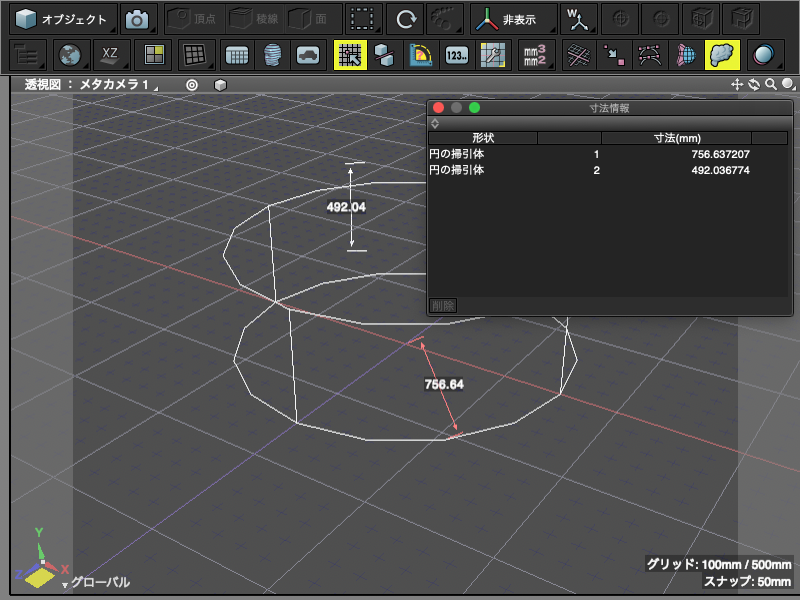Open the sphere icon dropdown in toolbar

(x=765, y=55)
